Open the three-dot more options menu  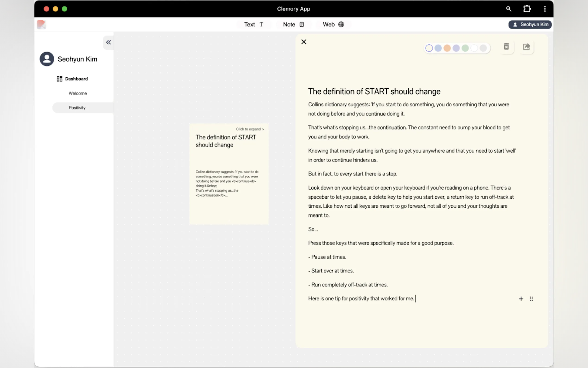pyautogui.click(x=545, y=9)
